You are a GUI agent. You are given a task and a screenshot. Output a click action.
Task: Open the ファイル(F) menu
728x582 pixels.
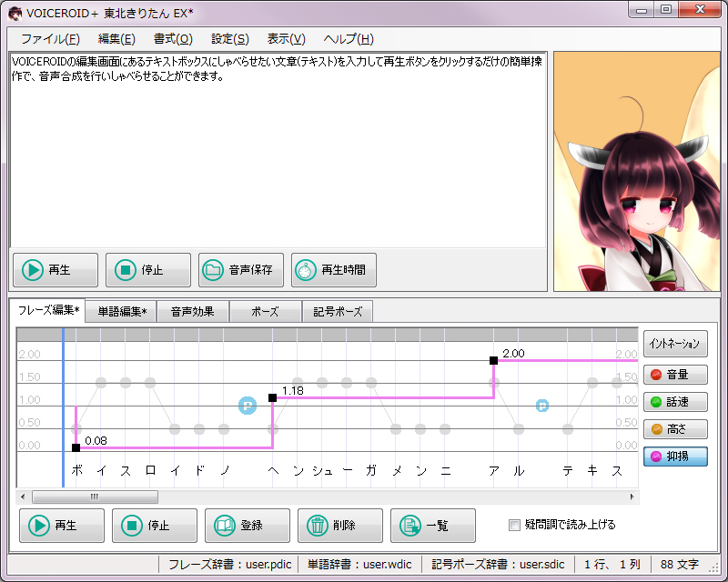click(x=50, y=39)
